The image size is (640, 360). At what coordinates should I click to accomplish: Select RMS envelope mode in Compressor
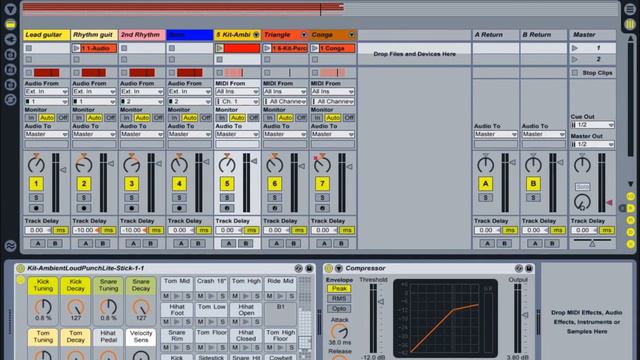[x=339, y=298]
